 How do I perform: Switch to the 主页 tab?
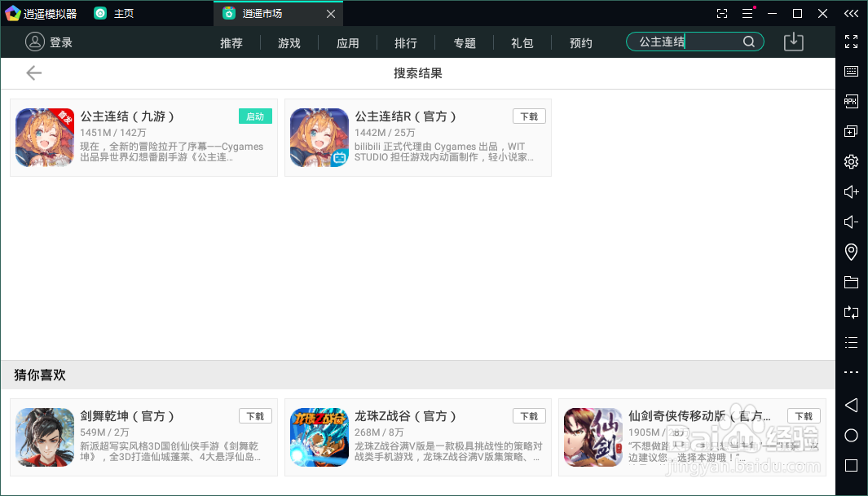[115, 13]
